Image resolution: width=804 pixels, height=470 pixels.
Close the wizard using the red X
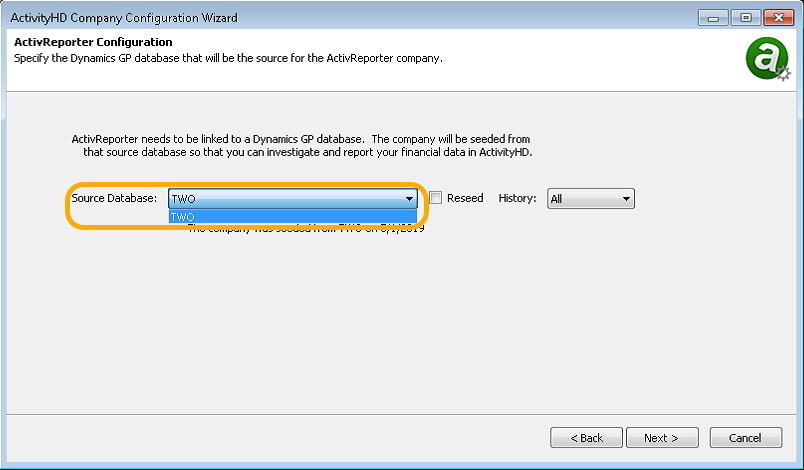click(x=778, y=18)
